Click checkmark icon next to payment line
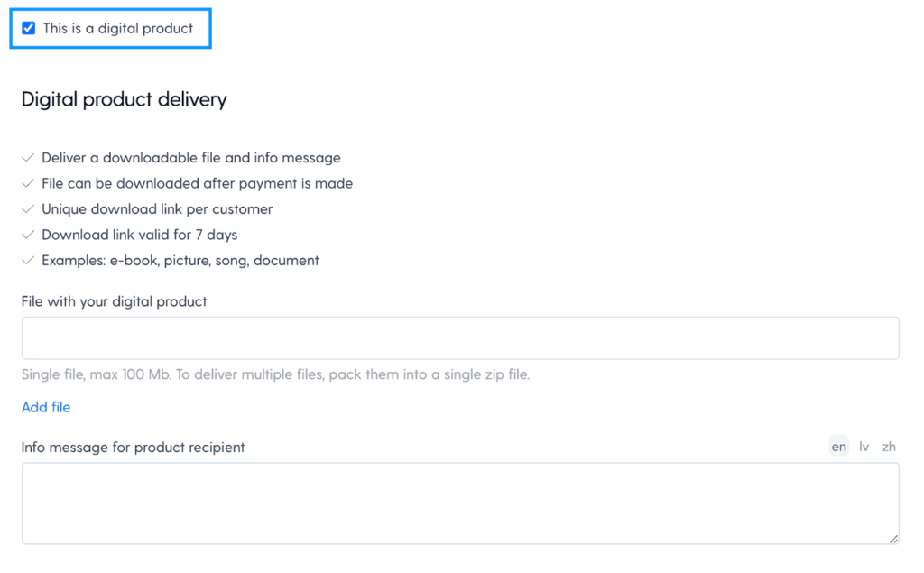The width and height of the screenshot is (924, 573). 28,183
